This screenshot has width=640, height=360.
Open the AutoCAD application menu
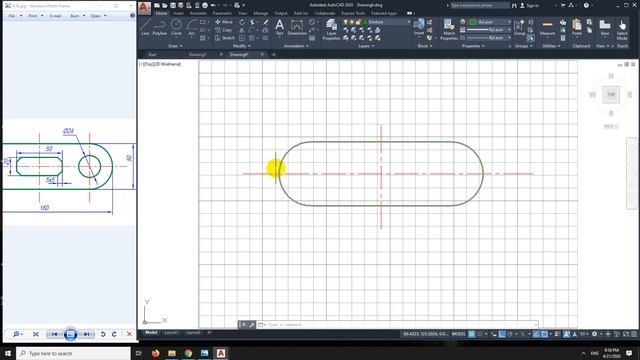coord(144,7)
